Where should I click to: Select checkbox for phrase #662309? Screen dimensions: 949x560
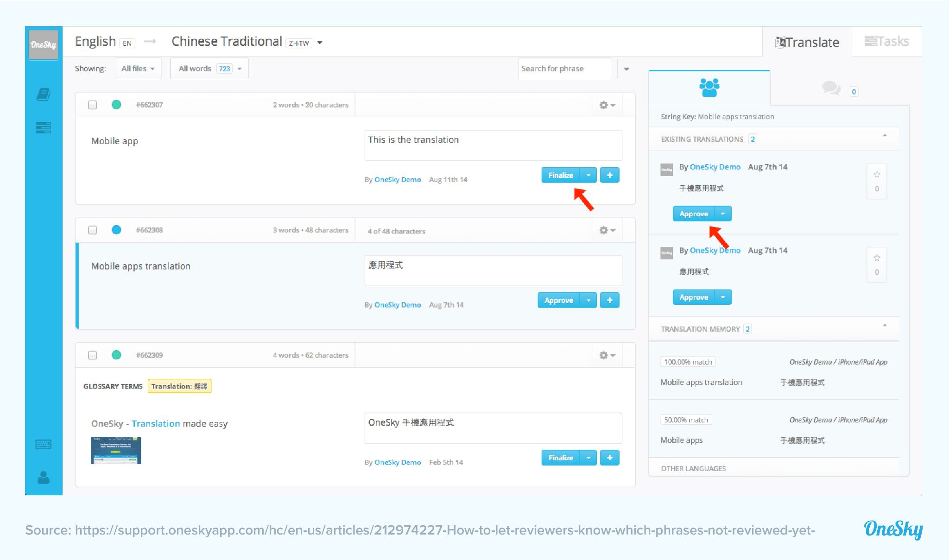click(93, 355)
